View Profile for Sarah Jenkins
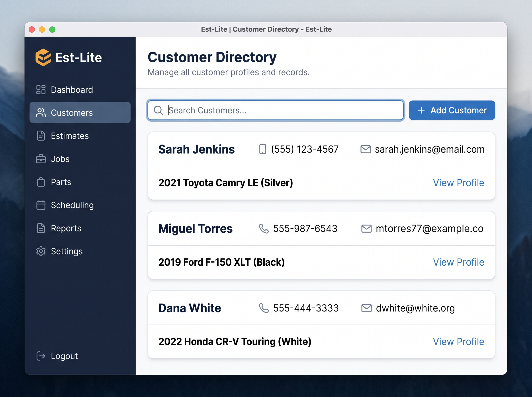532x397 pixels. click(x=458, y=183)
